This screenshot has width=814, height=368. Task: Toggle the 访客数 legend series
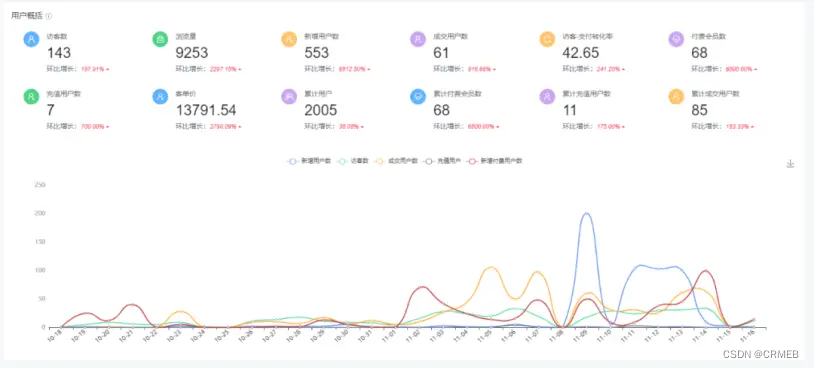click(353, 161)
